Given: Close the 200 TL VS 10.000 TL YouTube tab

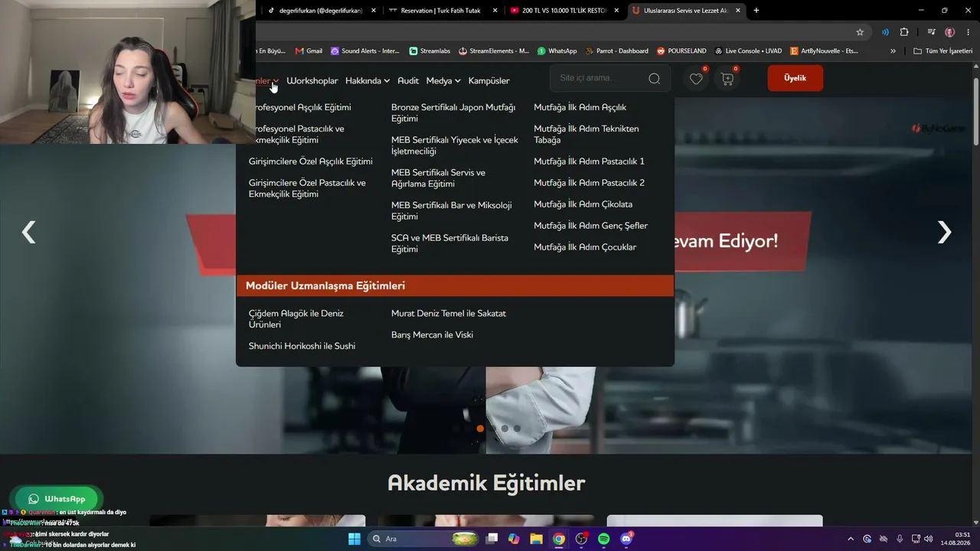Looking at the screenshot, I should [x=617, y=11].
